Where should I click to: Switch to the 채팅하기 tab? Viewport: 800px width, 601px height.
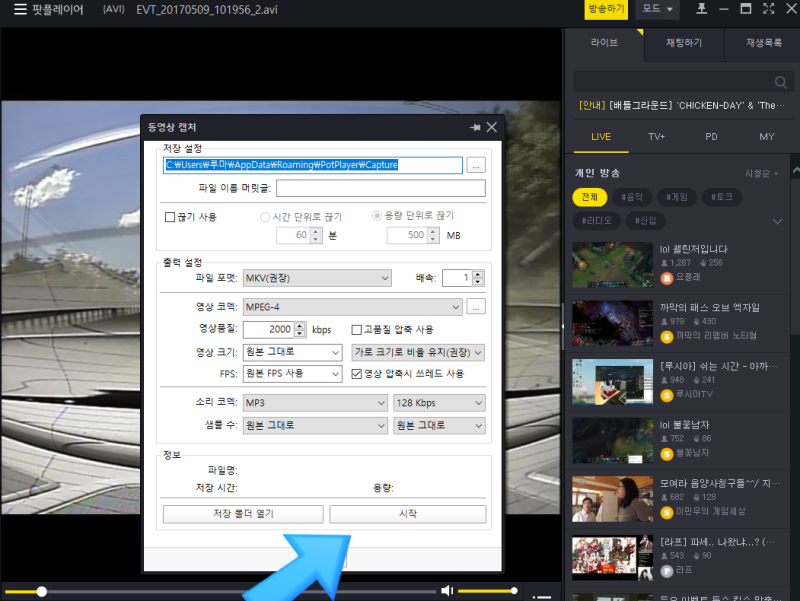click(684, 43)
